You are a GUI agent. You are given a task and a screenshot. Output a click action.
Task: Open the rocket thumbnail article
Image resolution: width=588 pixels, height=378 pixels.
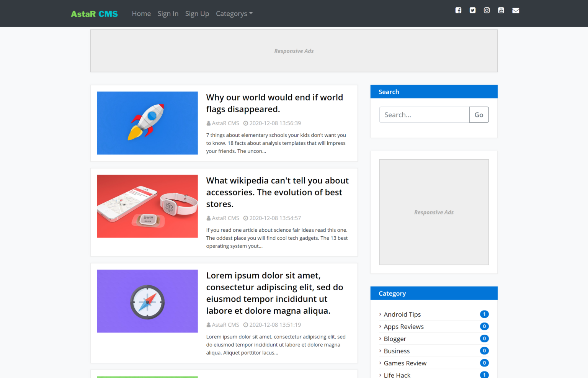click(x=147, y=123)
